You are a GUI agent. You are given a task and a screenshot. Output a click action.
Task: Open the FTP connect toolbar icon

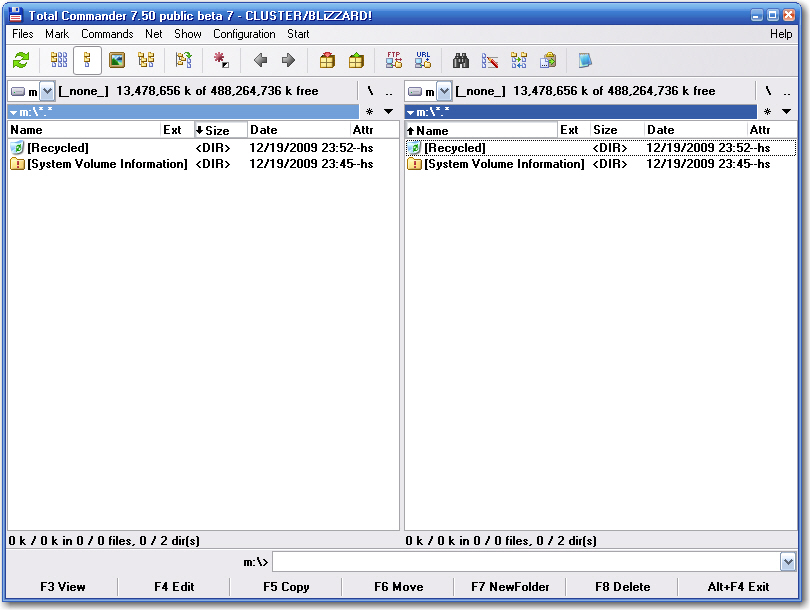[394, 61]
